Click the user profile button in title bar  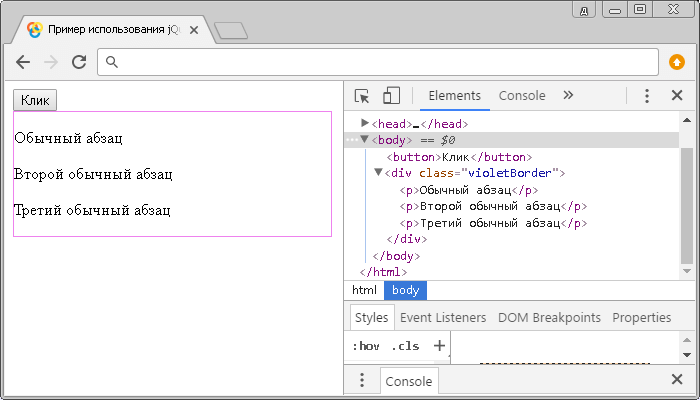click(x=583, y=10)
